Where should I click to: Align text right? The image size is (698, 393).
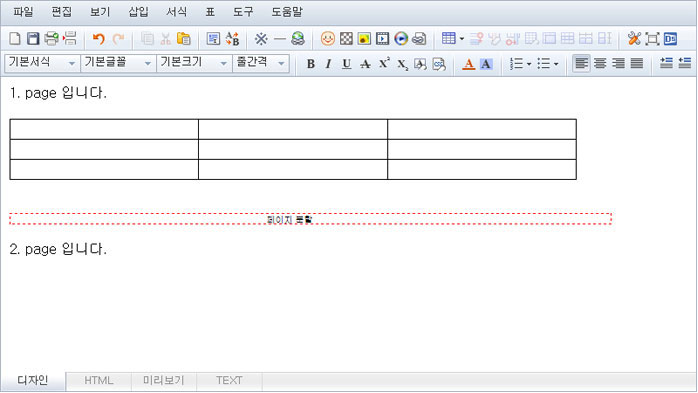[618, 64]
